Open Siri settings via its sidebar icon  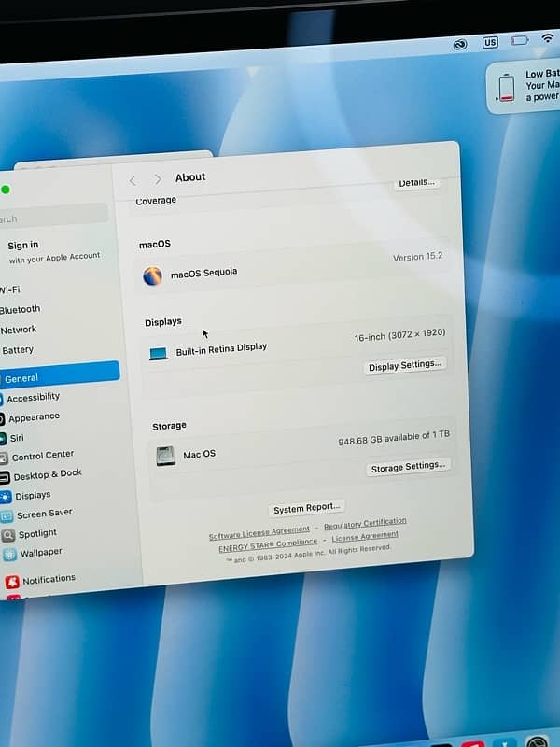(x=3, y=438)
